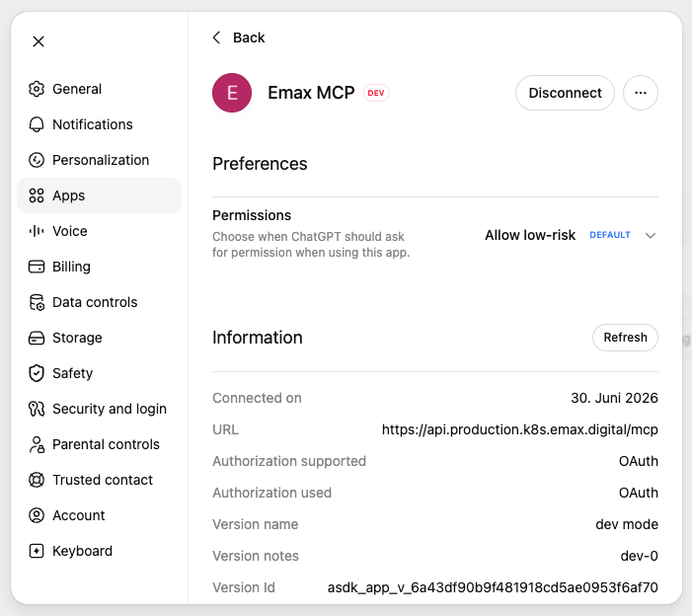Open Account settings
692x616 pixels.
pos(99,515)
